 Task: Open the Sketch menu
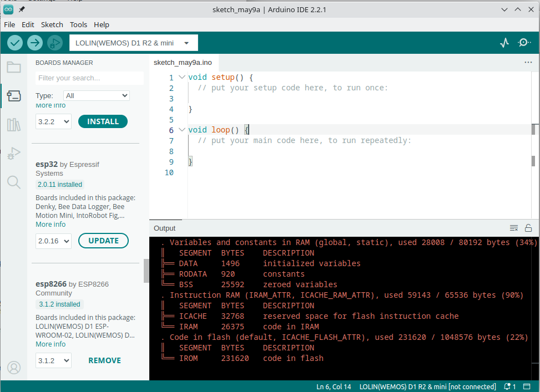[52, 25]
